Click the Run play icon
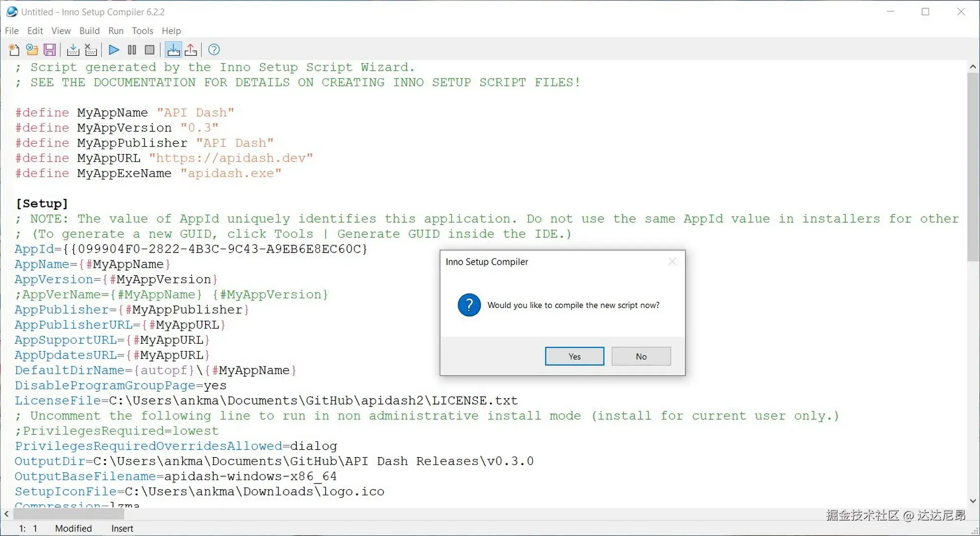 [x=114, y=50]
